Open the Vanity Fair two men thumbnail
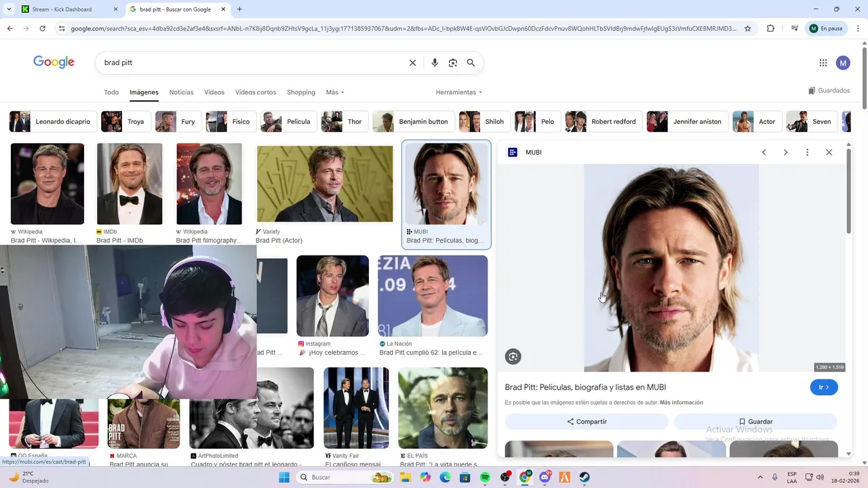Screen dimensions: 868x488 (356, 408)
